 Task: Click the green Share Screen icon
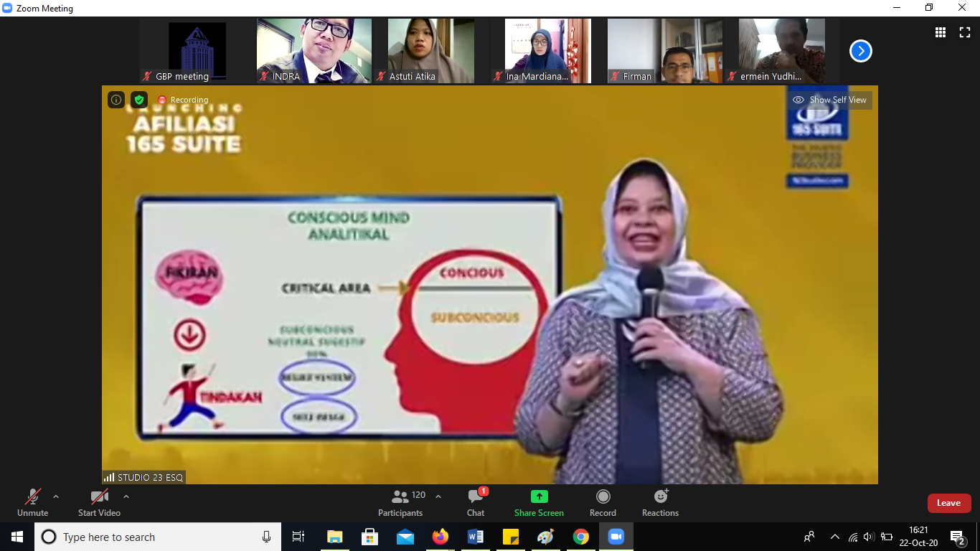[539, 496]
